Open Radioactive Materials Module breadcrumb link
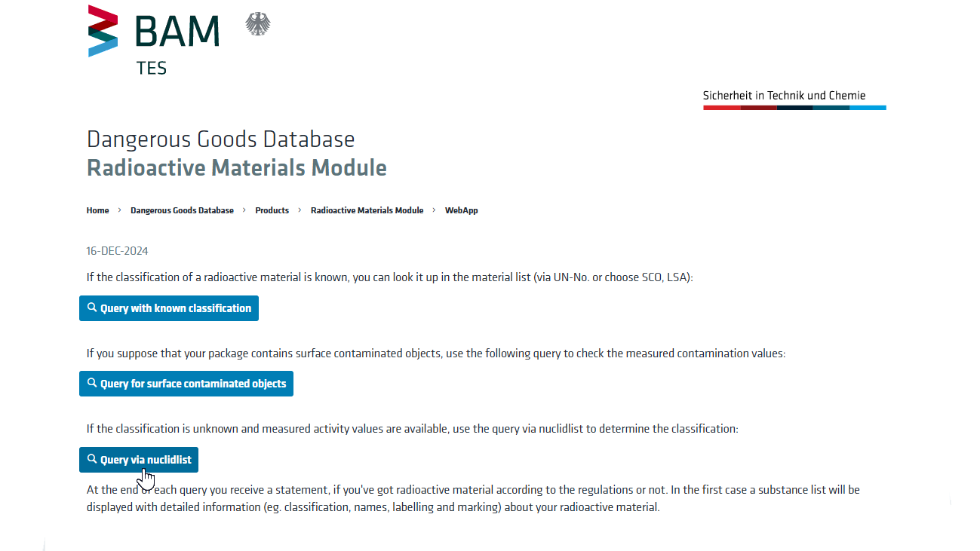This screenshot has height=551, width=980. point(367,210)
